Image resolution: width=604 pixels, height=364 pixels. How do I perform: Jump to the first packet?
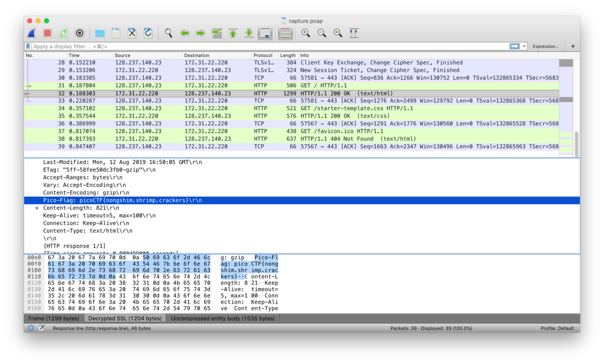(233, 33)
